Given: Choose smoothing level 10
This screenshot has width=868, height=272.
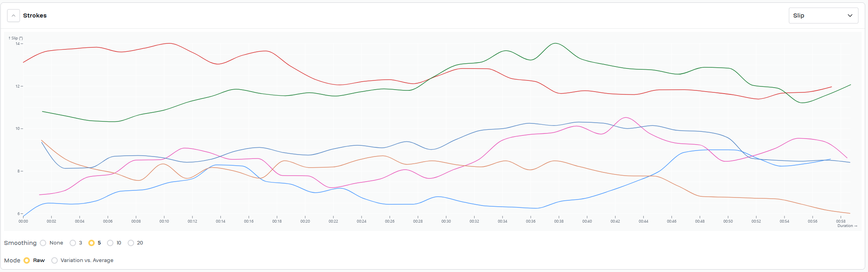Looking at the screenshot, I should coord(110,243).
